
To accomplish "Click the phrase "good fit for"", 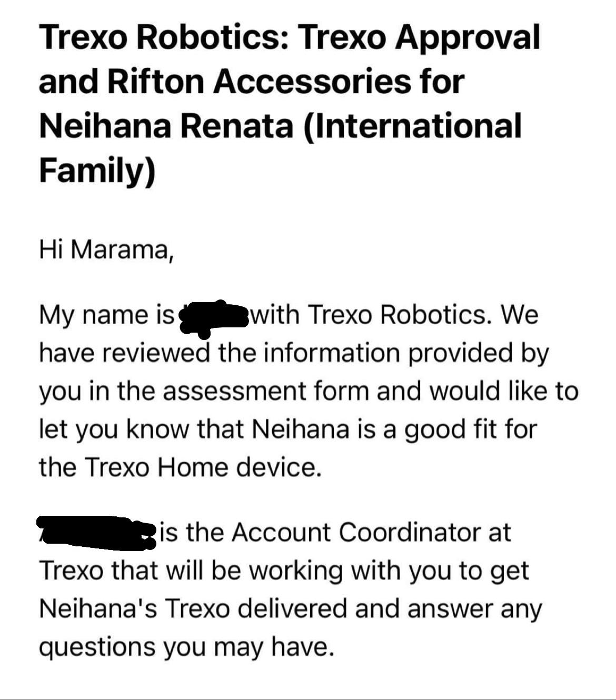I will pyautogui.click(x=468, y=429).
